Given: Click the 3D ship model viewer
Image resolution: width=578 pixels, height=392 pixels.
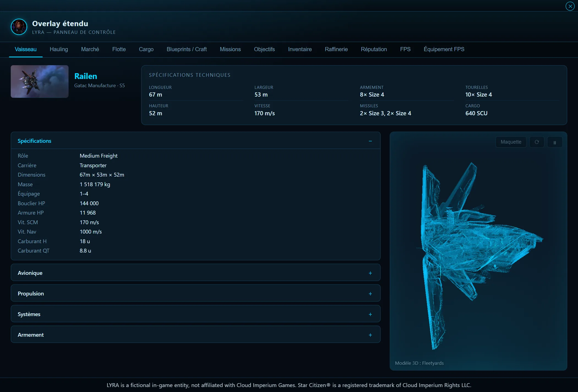Looking at the screenshot, I should coord(478,251).
